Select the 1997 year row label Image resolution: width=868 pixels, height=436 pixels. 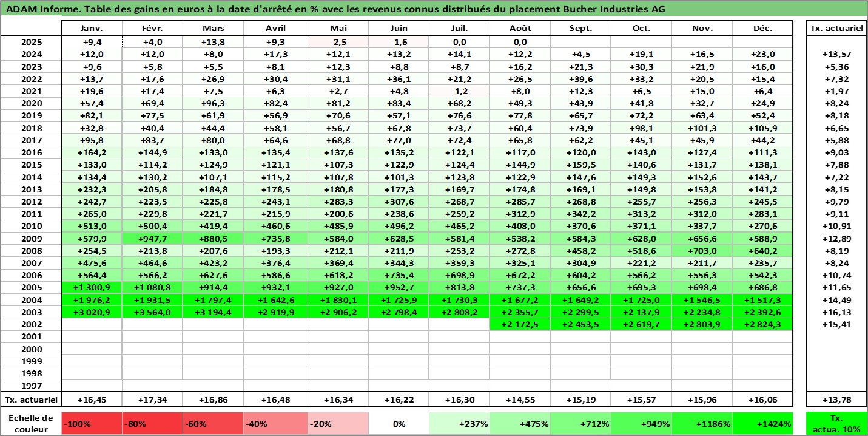[31, 385]
